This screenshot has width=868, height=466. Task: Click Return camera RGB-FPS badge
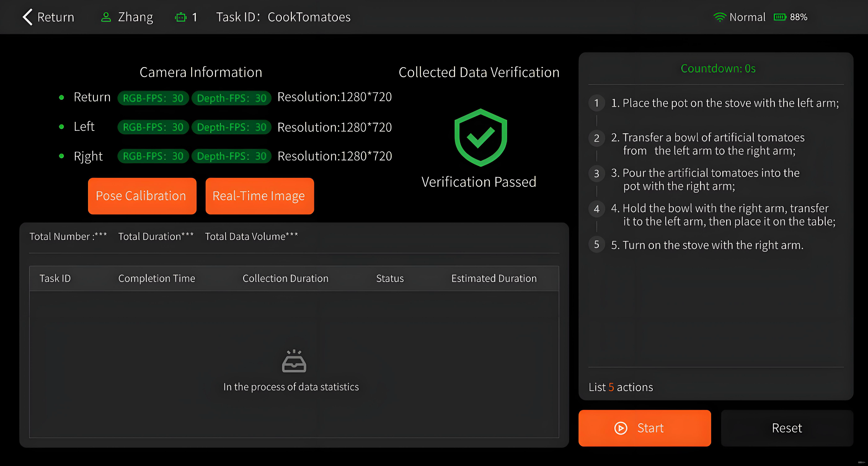[153, 98]
